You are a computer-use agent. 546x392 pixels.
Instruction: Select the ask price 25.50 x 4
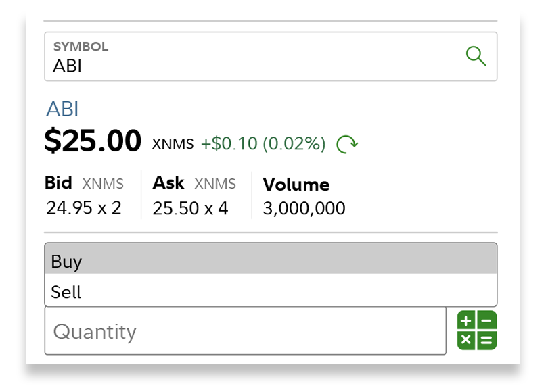pyautogui.click(x=190, y=207)
